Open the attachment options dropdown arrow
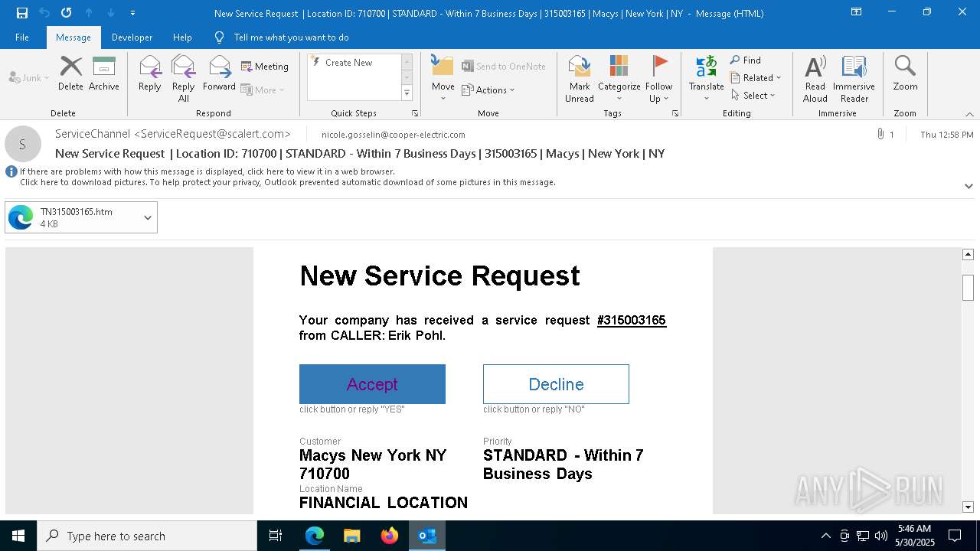This screenshot has height=551, width=980. click(148, 217)
